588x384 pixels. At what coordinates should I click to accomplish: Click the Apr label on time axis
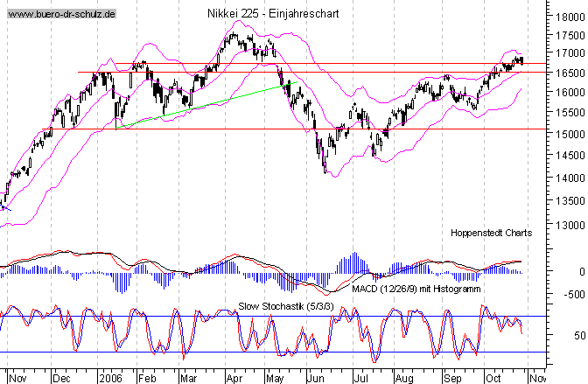234,378
